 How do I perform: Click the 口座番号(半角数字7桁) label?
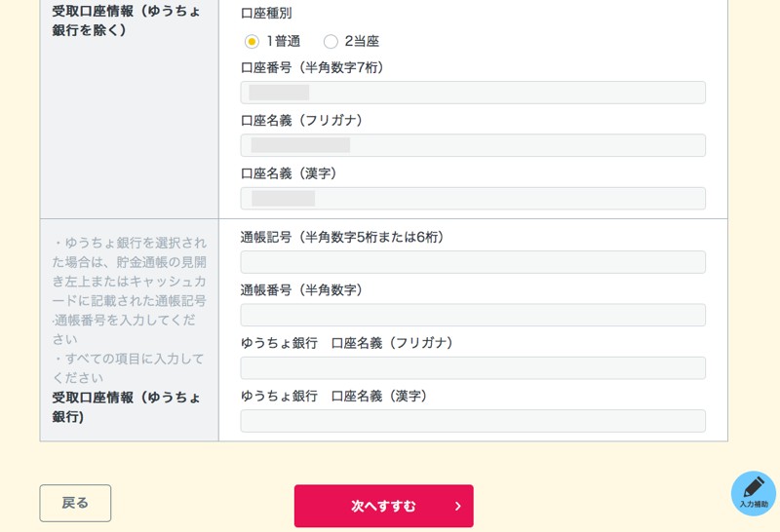click(313, 67)
